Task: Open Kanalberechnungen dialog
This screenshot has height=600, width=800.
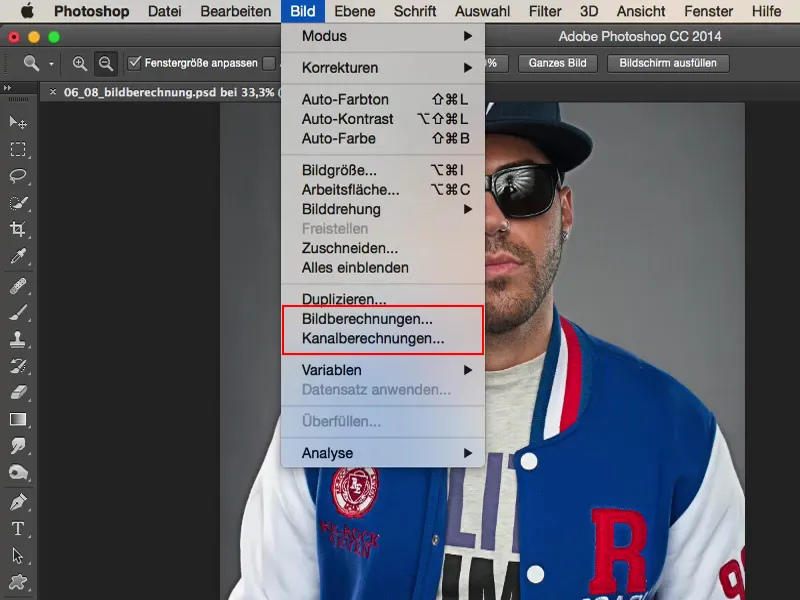Action: [x=383, y=339]
